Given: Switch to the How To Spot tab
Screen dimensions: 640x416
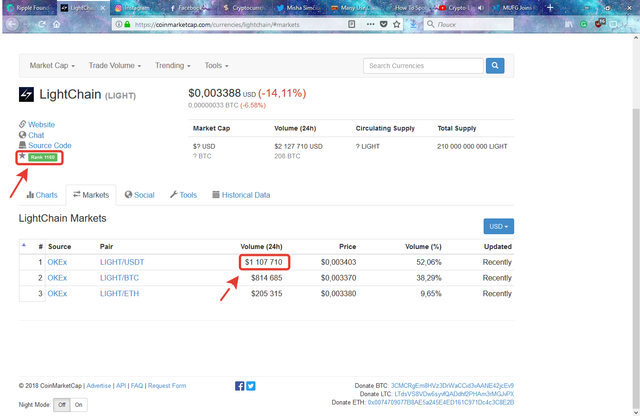Looking at the screenshot, I should [x=406, y=8].
